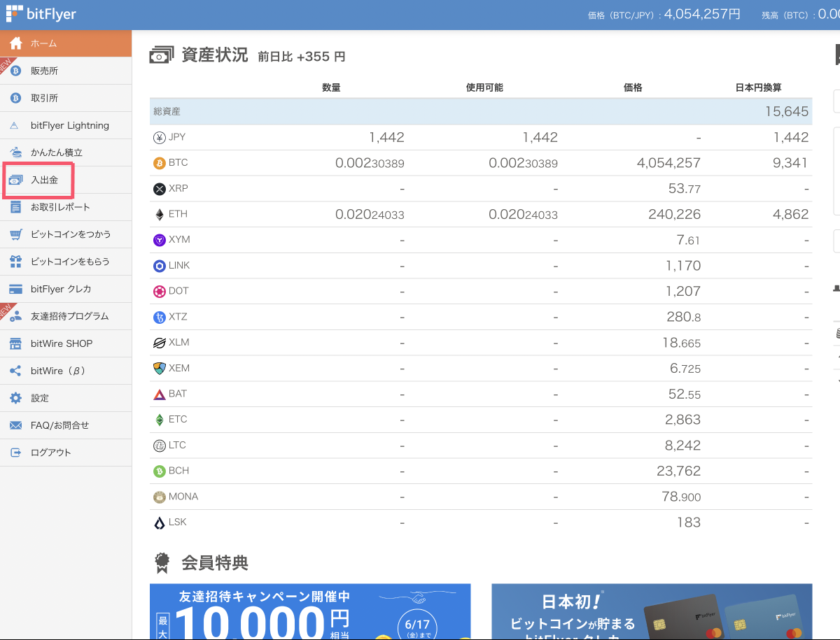Click the gift icon ビットコインをもらう

[x=15, y=262]
